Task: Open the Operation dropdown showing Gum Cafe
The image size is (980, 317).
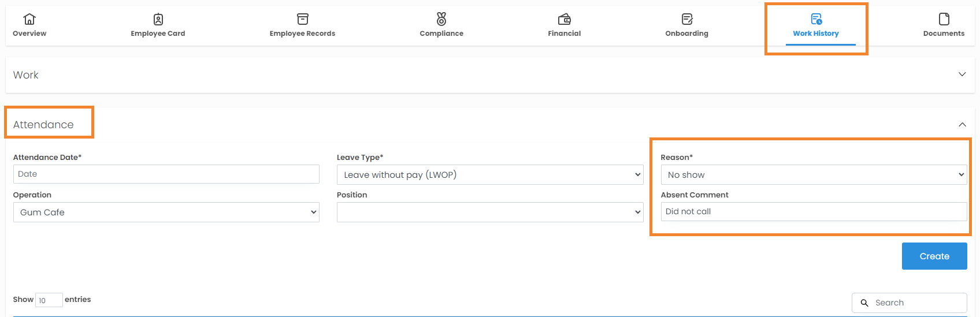Action: (166, 212)
